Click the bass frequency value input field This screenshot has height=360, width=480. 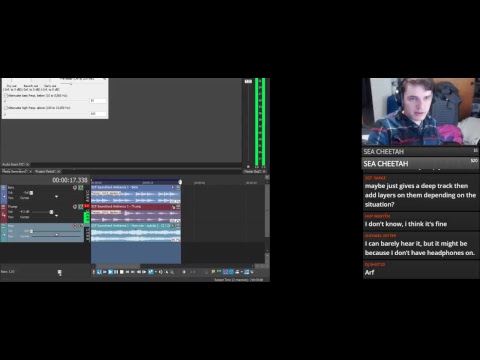[98, 101]
